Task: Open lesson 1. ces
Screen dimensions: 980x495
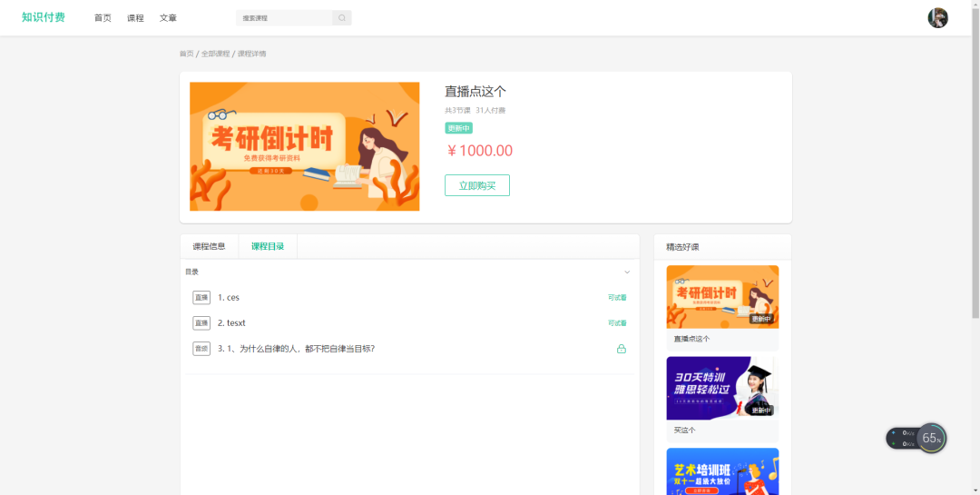Action: click(x=229, y=298)
